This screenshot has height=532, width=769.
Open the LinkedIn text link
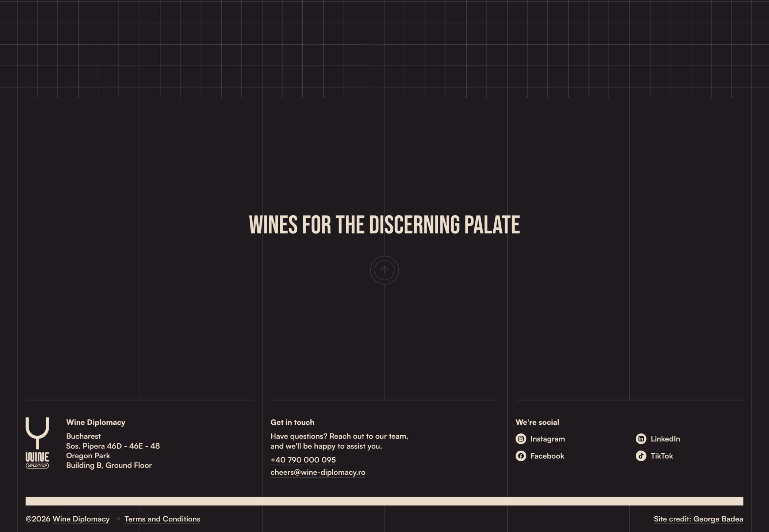click(665, 439)
